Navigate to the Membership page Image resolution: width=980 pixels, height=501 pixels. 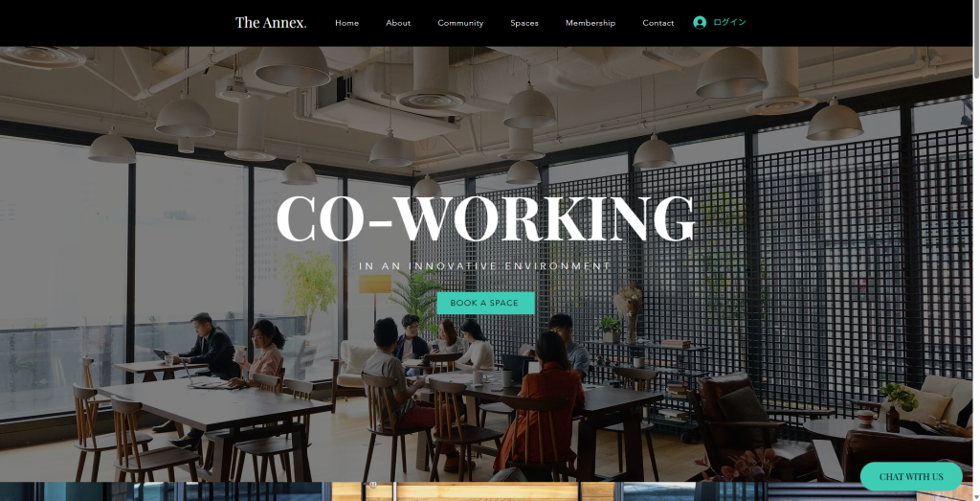pyautogui.click(x=590, y=23)
